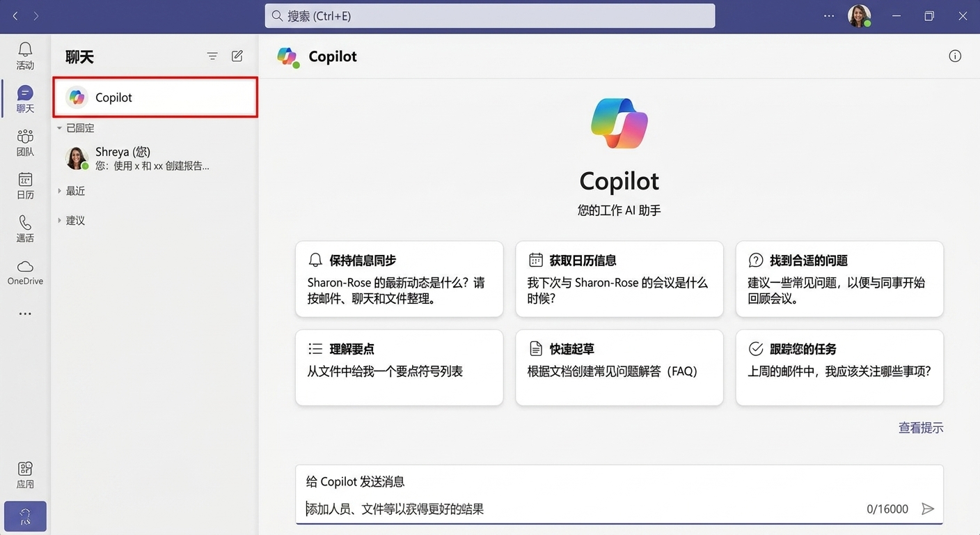
Task: Choose the 跟踪您的任务 prompt card
Action: [839, 368]
